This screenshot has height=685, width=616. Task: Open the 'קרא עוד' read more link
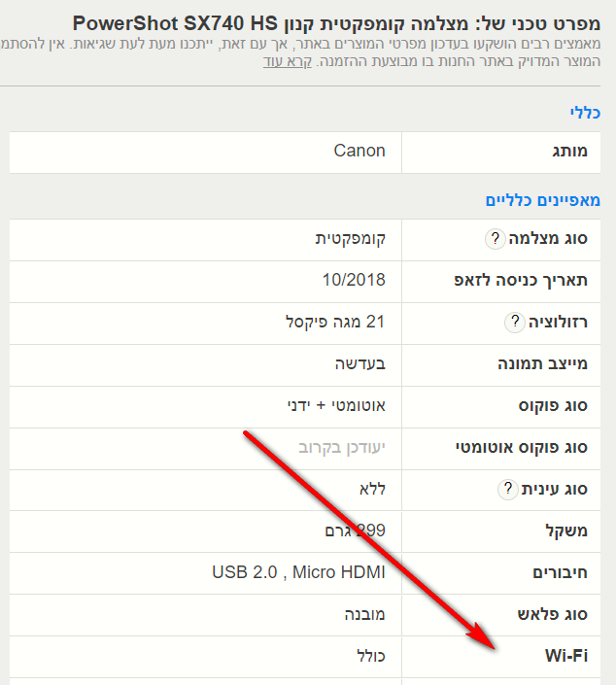pos(288,61)
